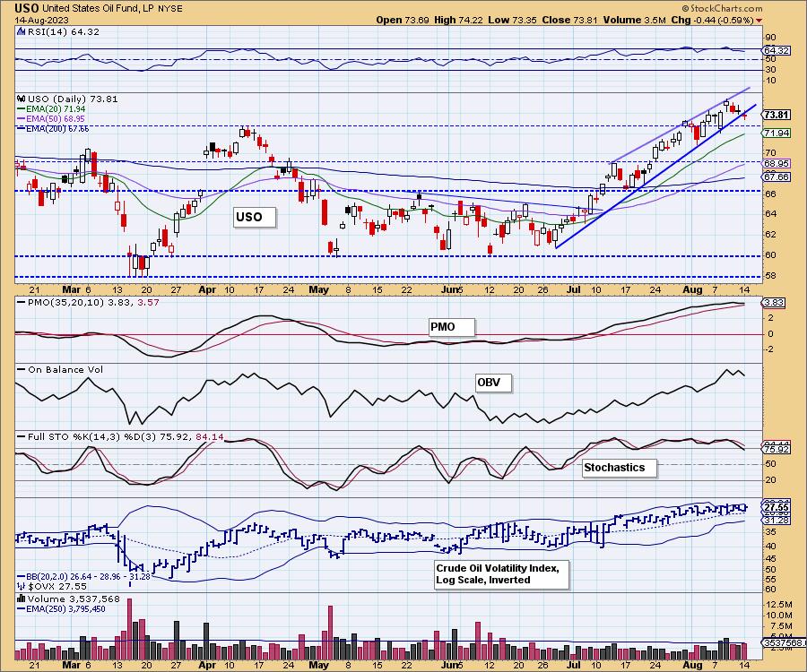Click the 71.94 EMA price tag
This screenshot has height=672, width=807.
tap(777, 134)
